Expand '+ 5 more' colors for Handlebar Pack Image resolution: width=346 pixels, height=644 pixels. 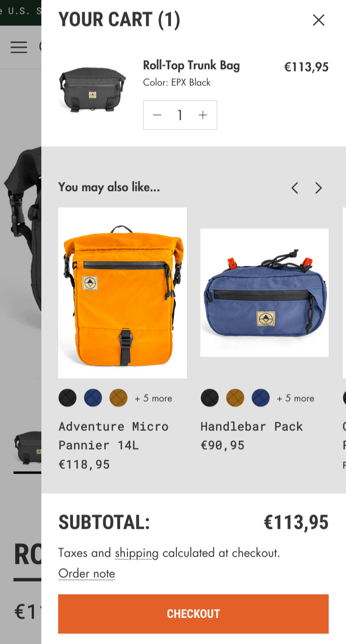click(296, 398)
